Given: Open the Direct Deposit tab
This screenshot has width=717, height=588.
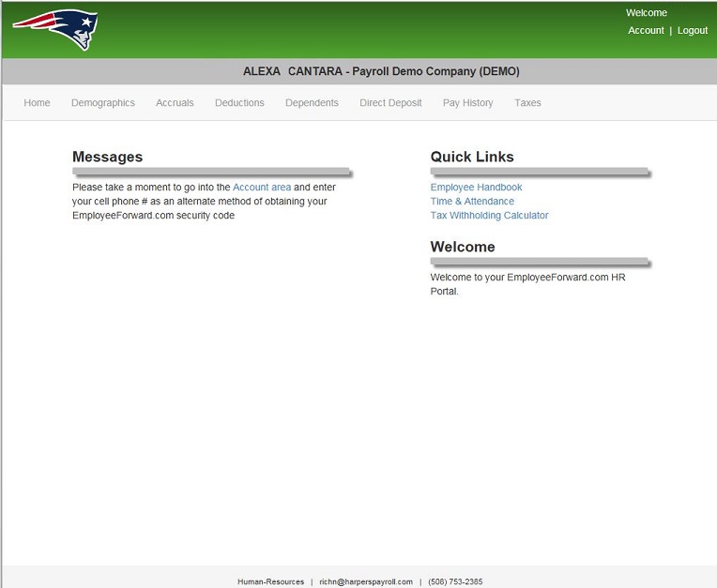Looking at the screenshot, I should coord(390,103).
